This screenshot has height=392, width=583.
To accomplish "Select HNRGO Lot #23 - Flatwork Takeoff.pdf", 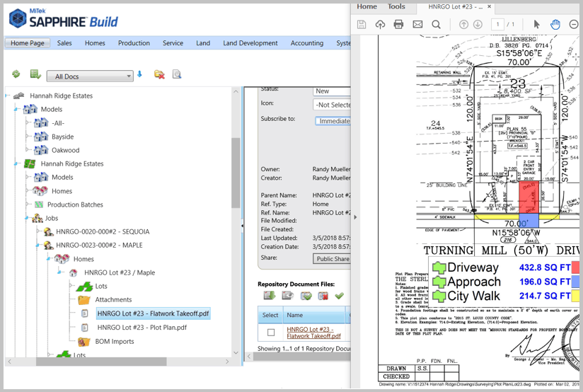I will 154,313.
